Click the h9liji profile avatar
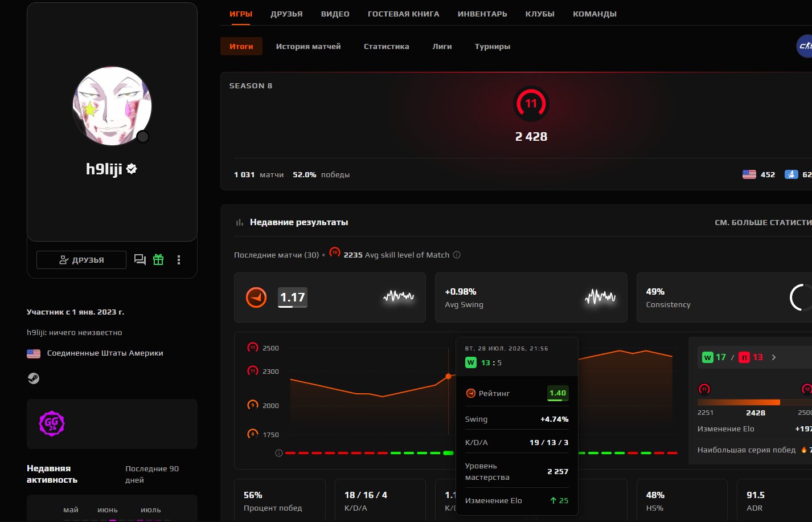This screenshot has width=812, height=522. pyautogui.click(x=112, y=106)
